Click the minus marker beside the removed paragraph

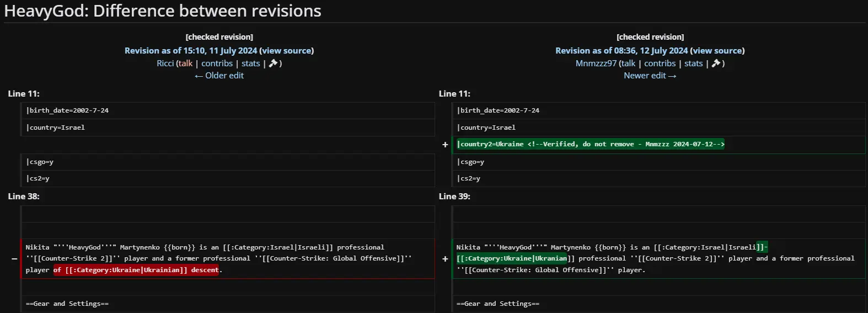(14, 258)
